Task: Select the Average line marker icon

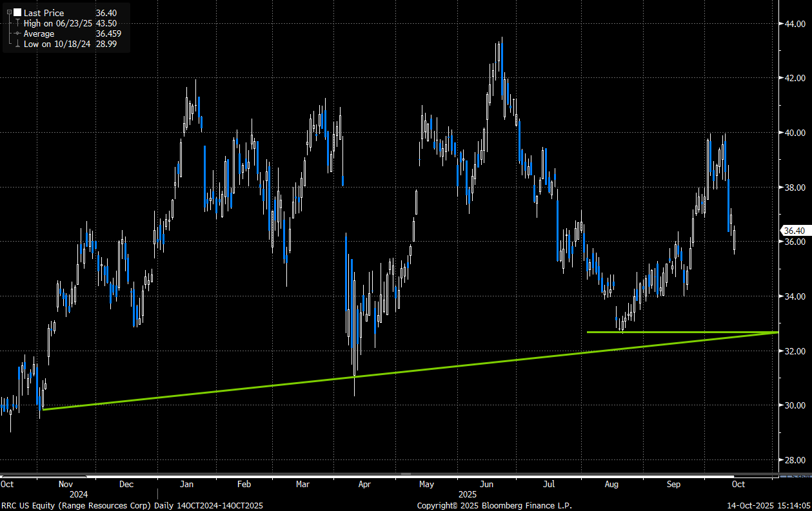Action: 17,34
